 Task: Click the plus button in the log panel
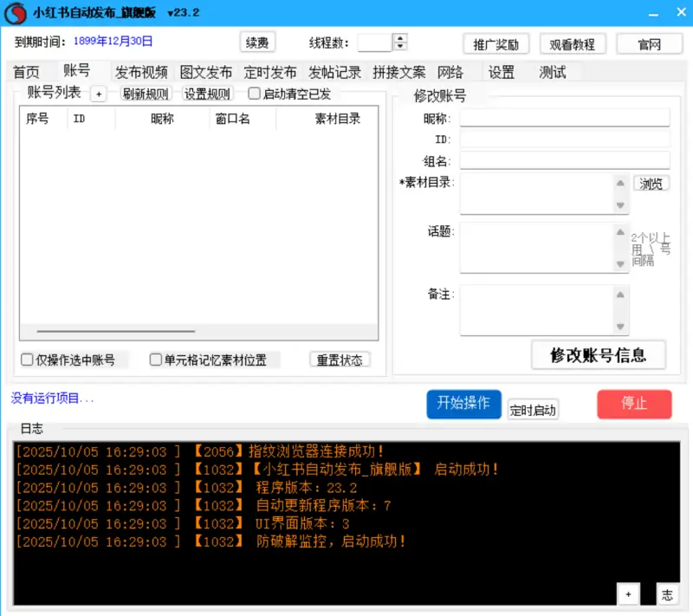628,593
